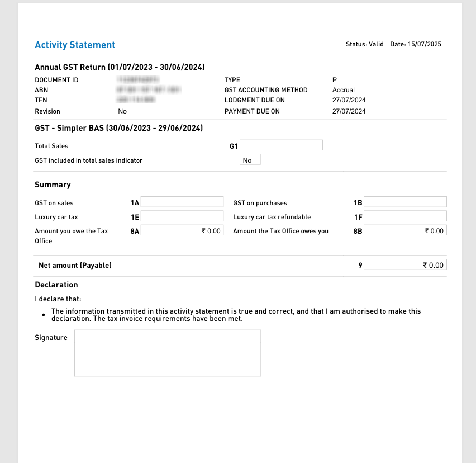Click the 8A amount owed to Tax Office field
Image resolution: width=476 pixels, height=463 pixels.
[x=182, y=230]
